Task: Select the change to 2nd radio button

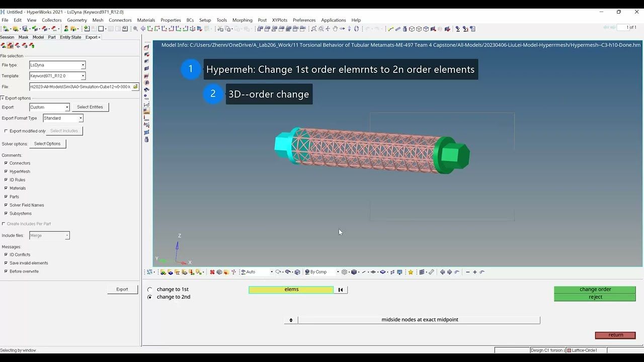Action: click(149, 297)
